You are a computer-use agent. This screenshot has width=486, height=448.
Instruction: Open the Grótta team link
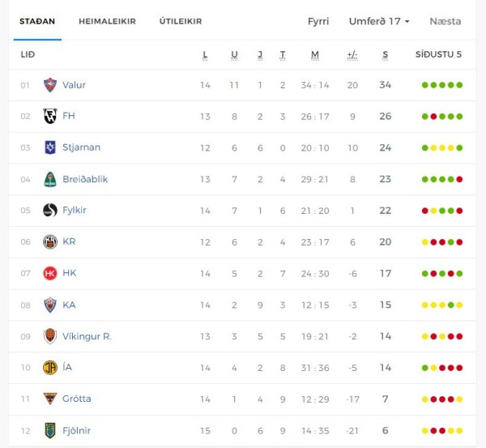[77, 399]
